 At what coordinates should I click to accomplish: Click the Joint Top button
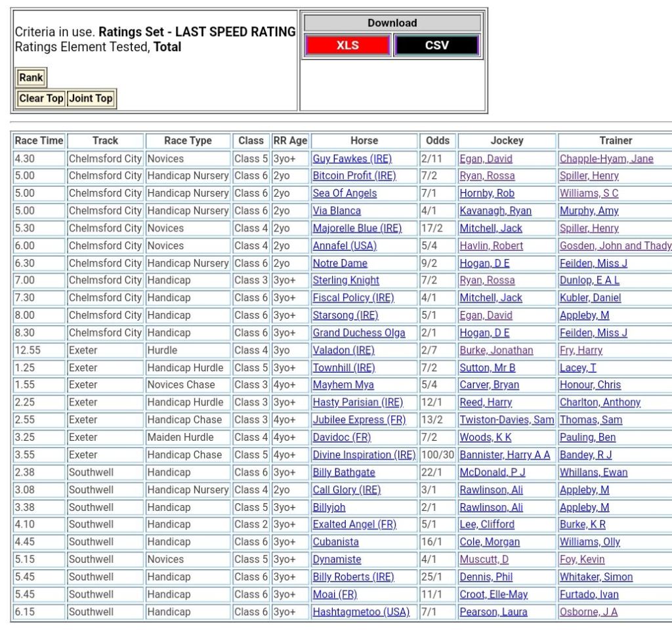click(91, 98)
